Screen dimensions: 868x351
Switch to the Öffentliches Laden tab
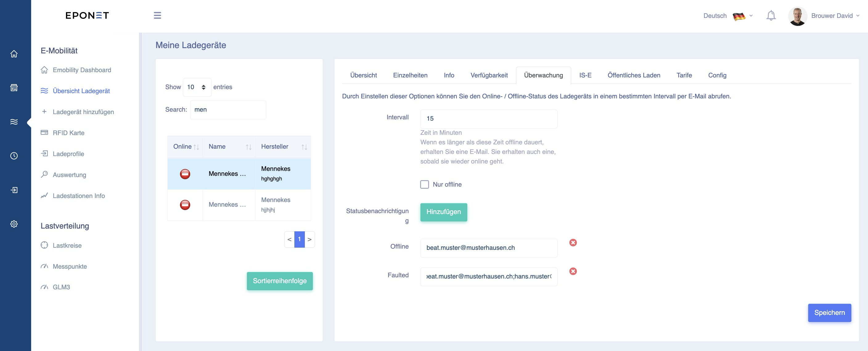(x=633, y=75)
